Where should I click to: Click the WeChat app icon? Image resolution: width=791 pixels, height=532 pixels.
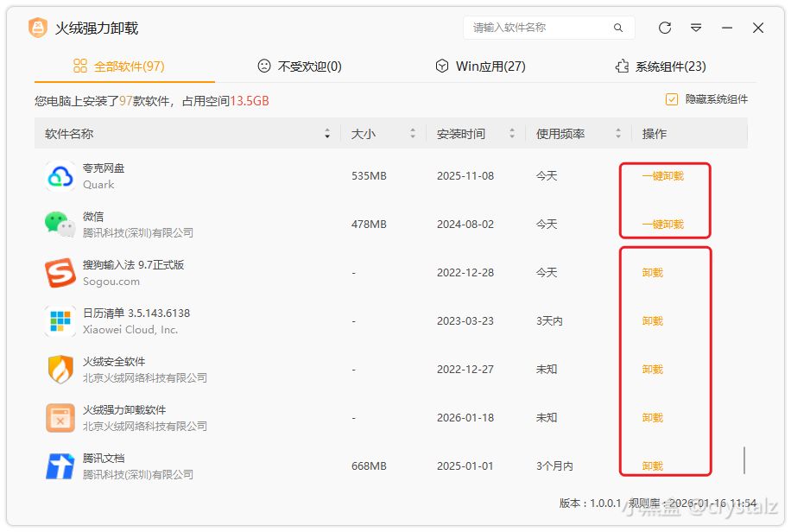[60, 225]
